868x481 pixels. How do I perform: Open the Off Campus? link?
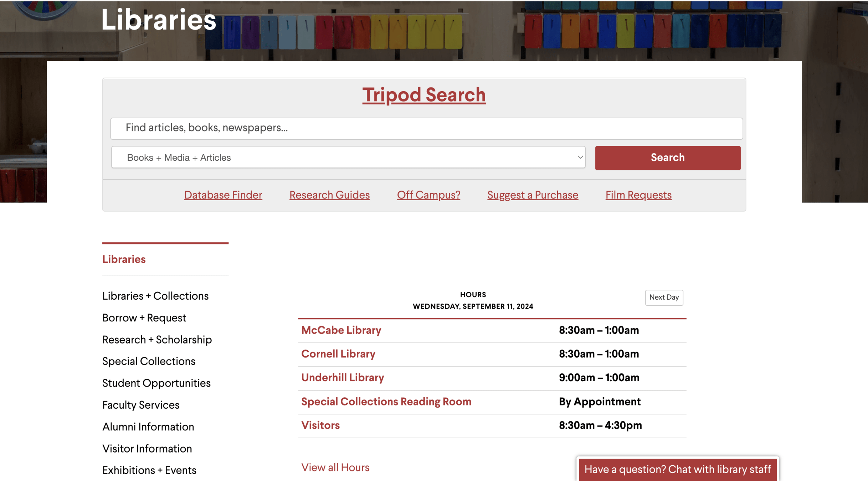(428, 195)
